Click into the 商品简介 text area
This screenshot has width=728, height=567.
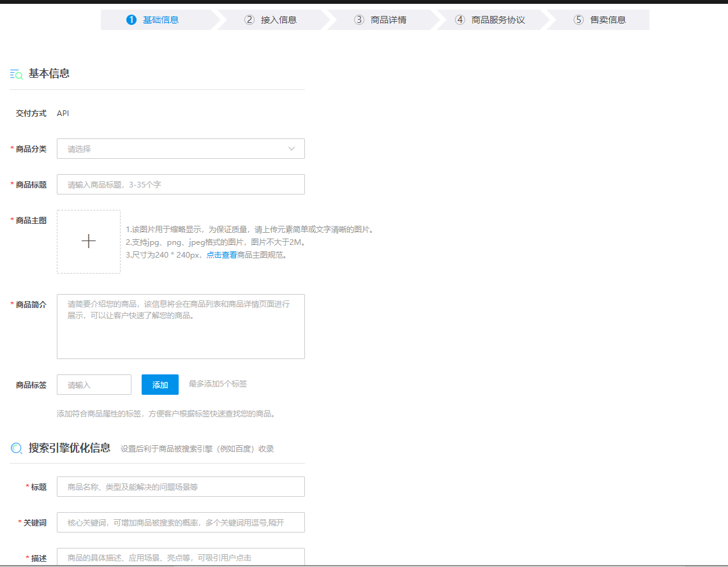point(181,327)
